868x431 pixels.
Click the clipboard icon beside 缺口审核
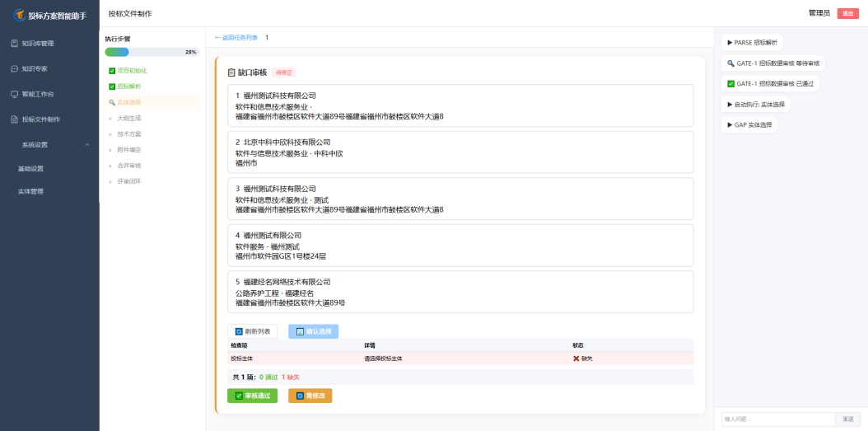click(x=231, y=73)
